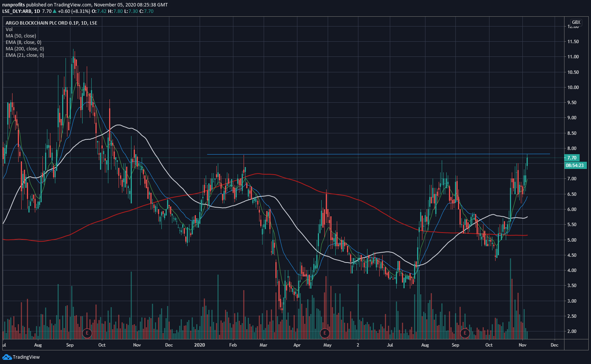Viewport: 591px width, 364px height.
Task: Click the 11.50 price axis label
Action: pyautogui.click(x=573, y=42)
